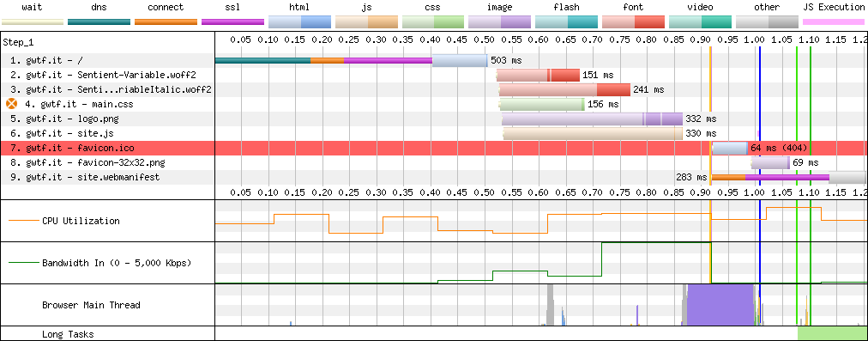This screenshot has height=341, width=868.
Task: Click the Step_1 label
Action: [x=18, y=42]
